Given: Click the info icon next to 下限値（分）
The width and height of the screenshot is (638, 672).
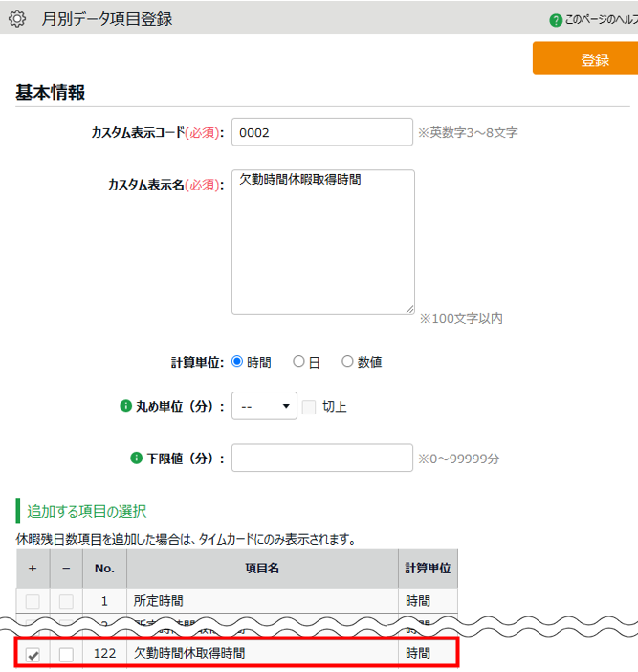Looking at the screenshot, I should [x=137, y=458].
